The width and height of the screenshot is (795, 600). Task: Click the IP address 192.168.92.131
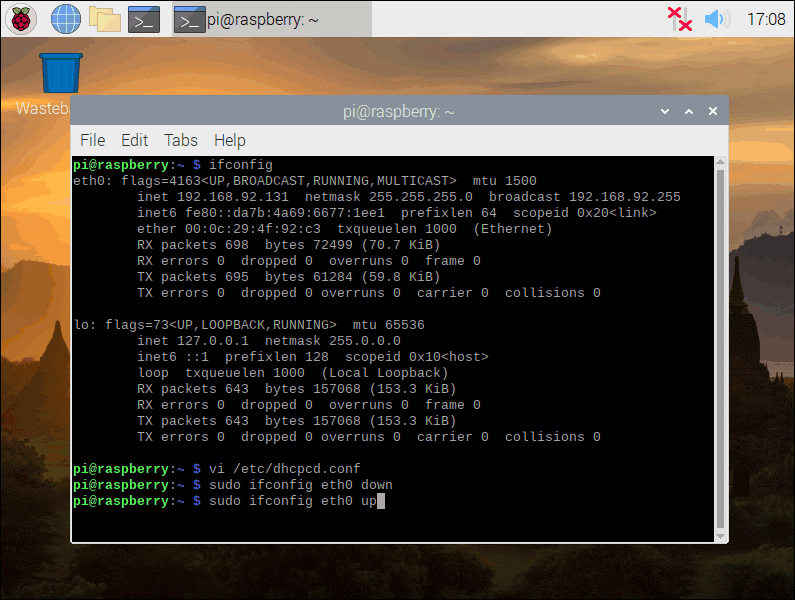click(233, 197)
